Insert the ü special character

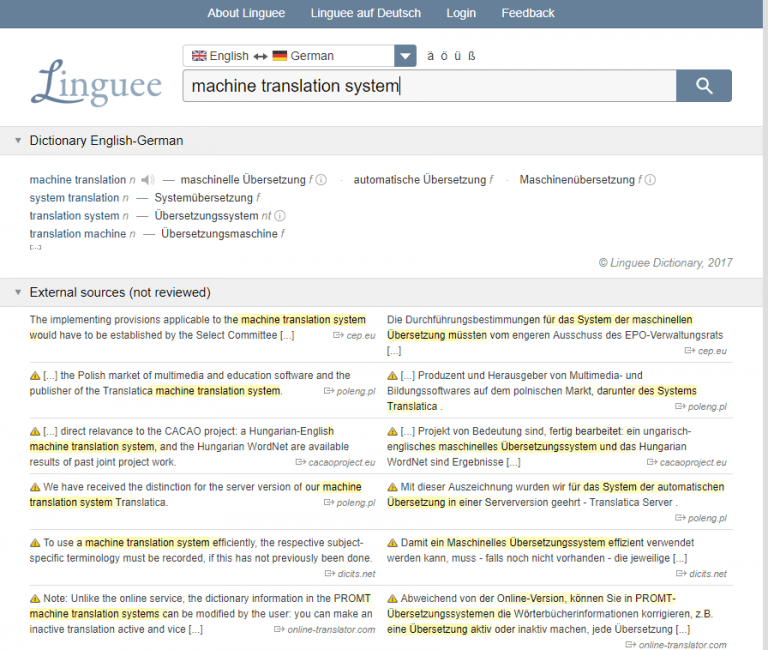coord(457,56)
